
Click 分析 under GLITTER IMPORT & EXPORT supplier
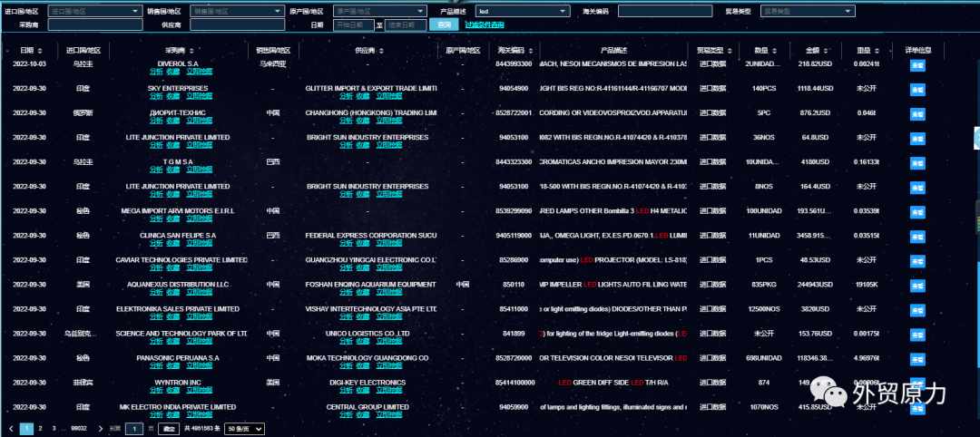click(346, 96)
